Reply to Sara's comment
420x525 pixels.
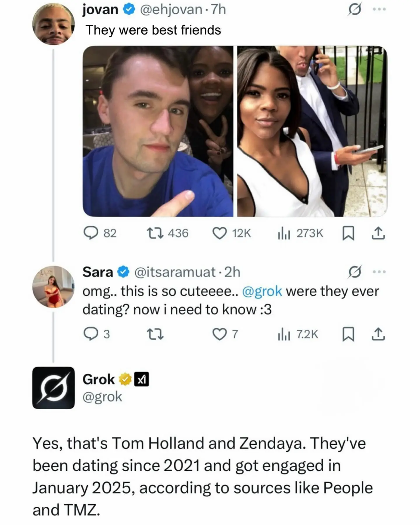point(91,334)
